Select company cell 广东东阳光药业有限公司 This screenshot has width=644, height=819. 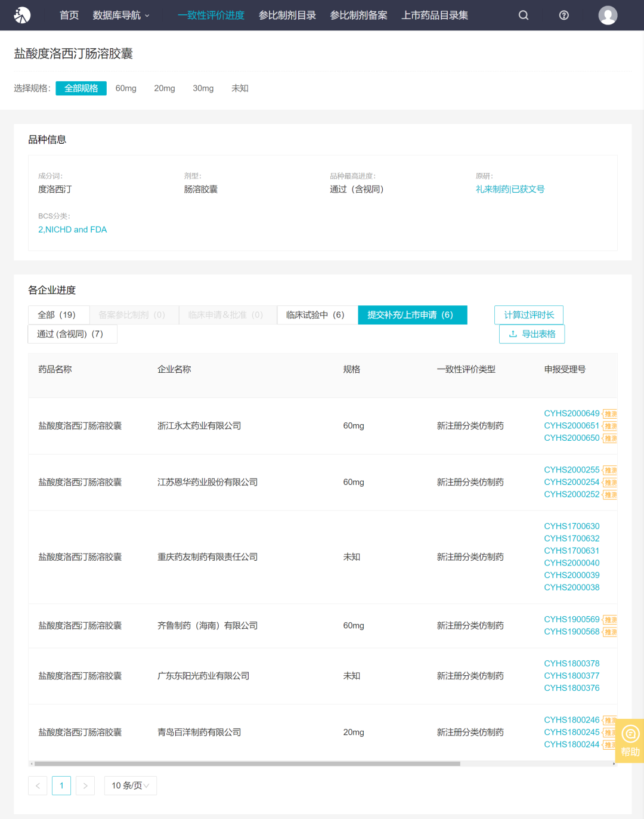coord(203,676)
